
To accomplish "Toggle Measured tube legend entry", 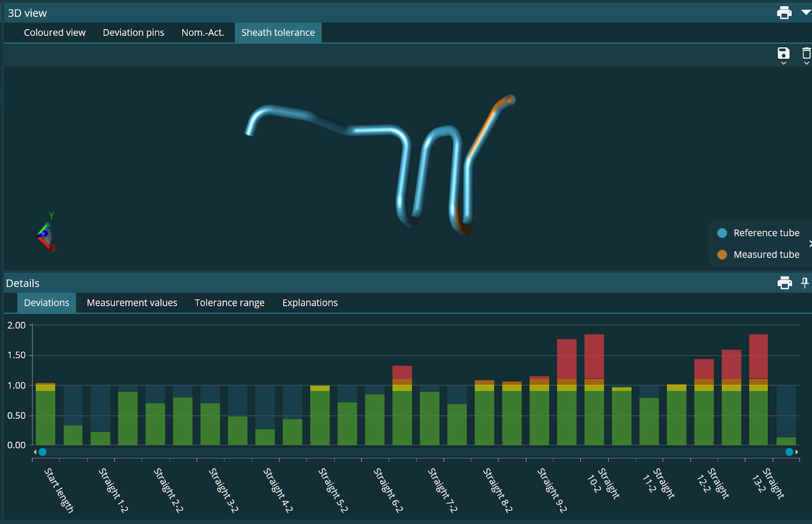I will point(759,255).
